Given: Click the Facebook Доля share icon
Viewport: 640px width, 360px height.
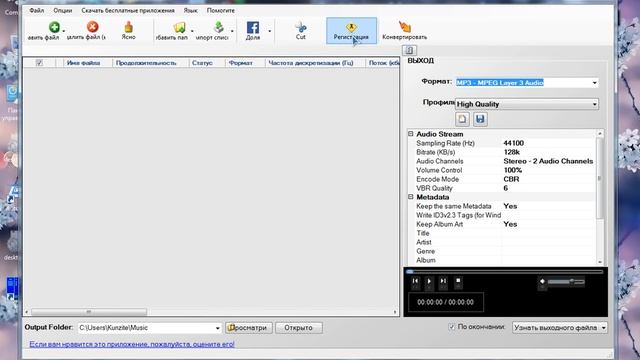Looking at the screenshot, I should 253,27.
